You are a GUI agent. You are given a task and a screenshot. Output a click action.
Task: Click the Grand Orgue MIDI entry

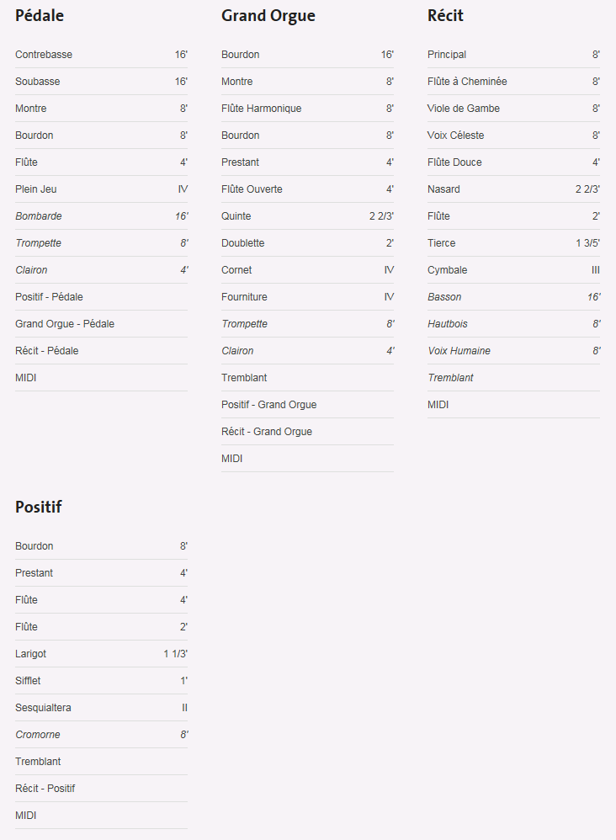tap(307, 459)
